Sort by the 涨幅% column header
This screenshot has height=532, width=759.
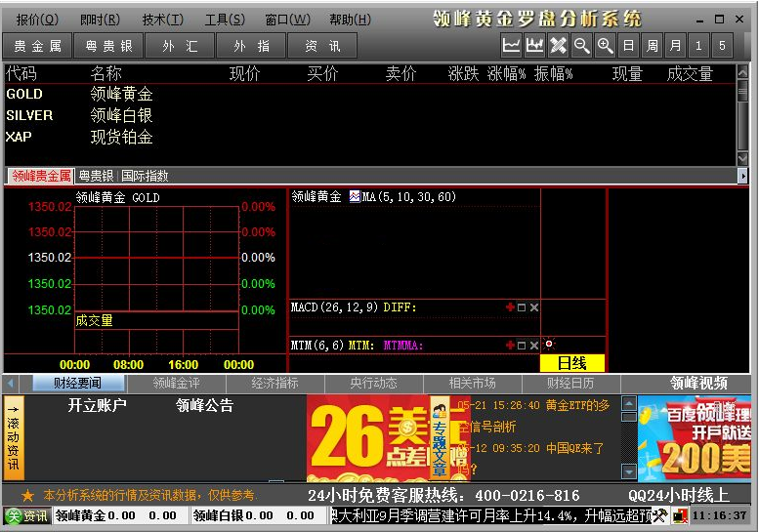click(x=506, y=73)
